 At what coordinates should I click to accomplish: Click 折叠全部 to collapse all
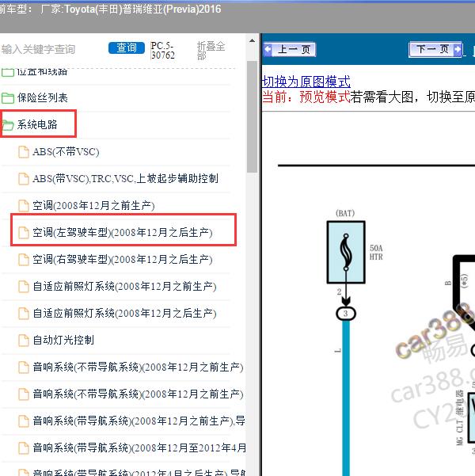(x=211, y=51)
